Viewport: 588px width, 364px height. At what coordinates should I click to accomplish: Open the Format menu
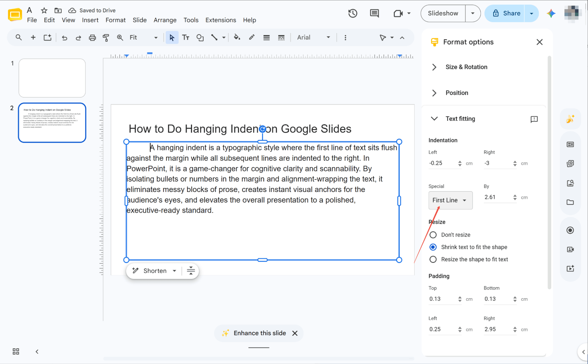tap(115, 20)
